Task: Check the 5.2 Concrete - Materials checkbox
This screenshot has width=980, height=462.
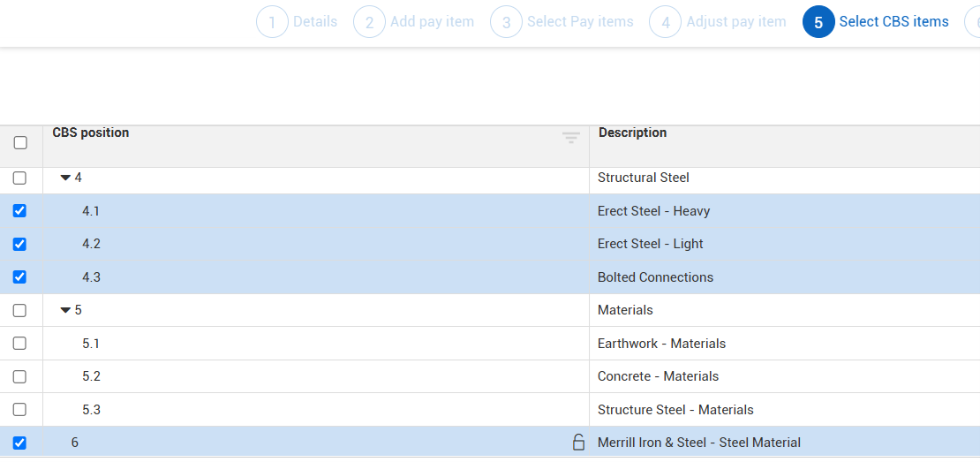Action: coord(19,376)
